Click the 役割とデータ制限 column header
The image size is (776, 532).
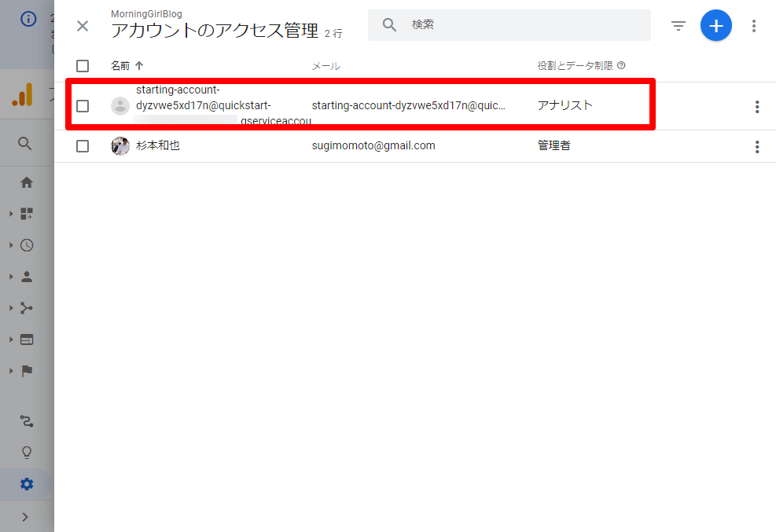(x=575, y=66)
